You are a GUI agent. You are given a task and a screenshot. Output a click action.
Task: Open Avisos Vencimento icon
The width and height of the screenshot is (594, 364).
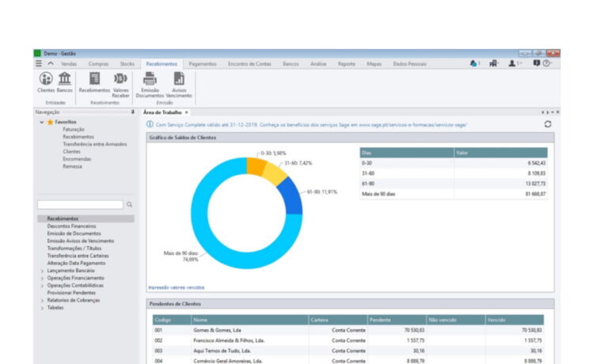pyautogui.click(x=179, y=79)
